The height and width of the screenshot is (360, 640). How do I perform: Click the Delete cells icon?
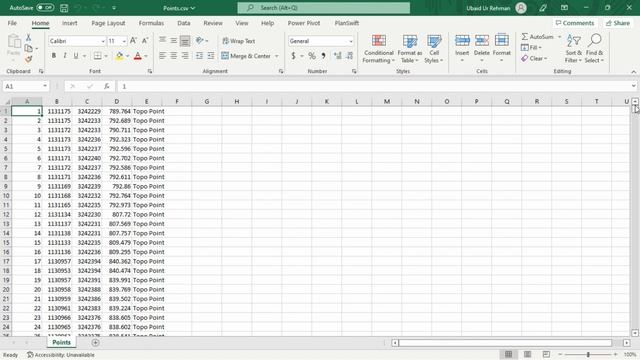[x=482, y=40]
